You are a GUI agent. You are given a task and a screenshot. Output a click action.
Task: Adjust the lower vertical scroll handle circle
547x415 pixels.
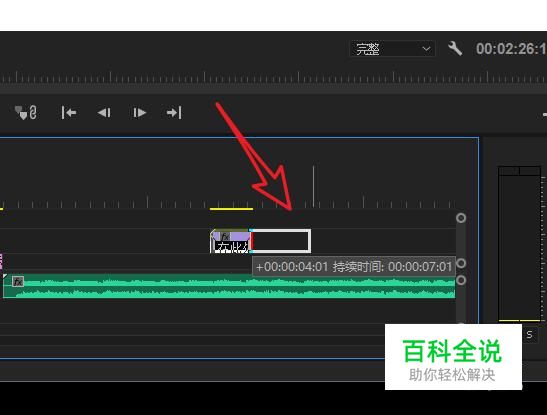click(461, 280)
